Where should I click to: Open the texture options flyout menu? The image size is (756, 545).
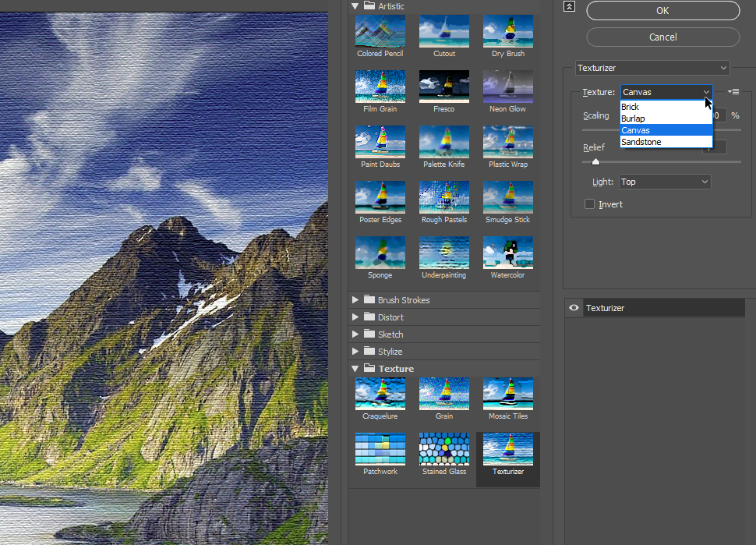point(733,91)
